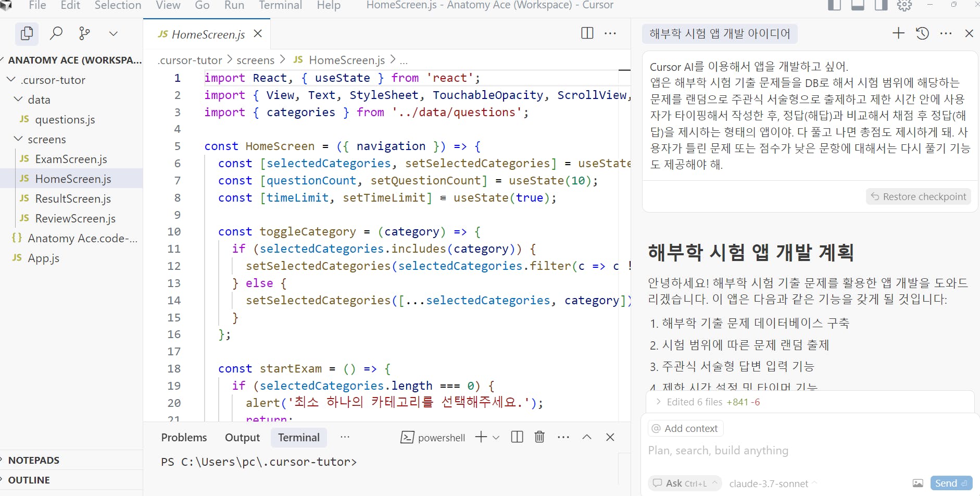Click the Restore checkpoint button
This screenshot has width=980, height=496.
pyautogui.click(x=919, y=197)
